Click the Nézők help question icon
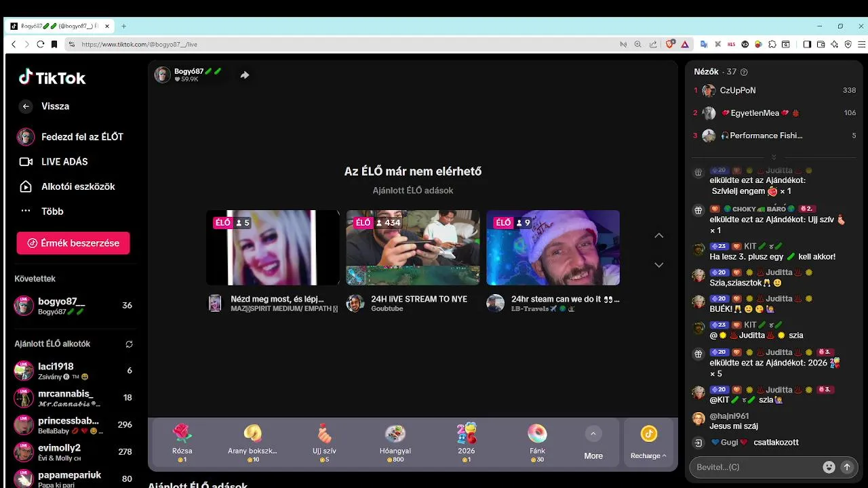This screenshot has width=868, height=488. tap(745, 72)
